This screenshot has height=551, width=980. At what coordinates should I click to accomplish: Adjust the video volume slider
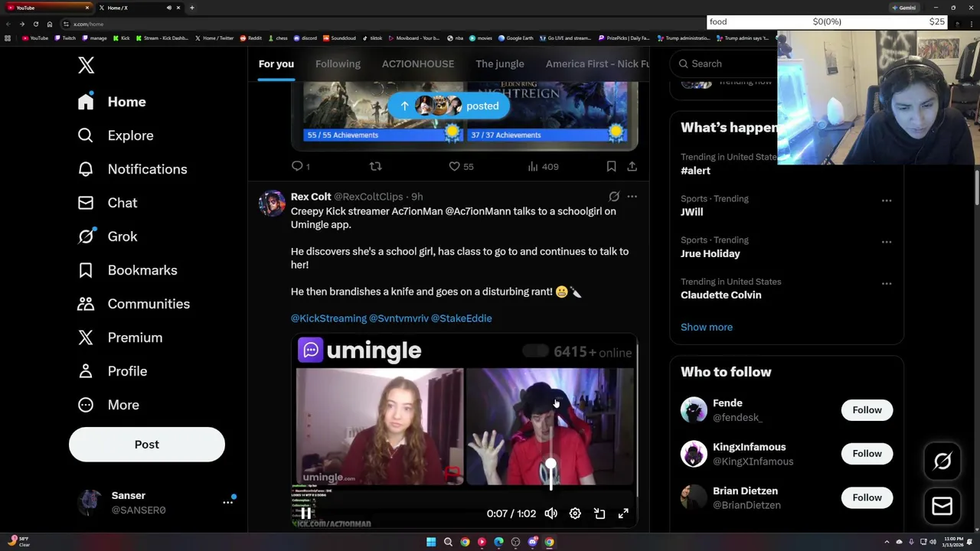pos(550,465)
